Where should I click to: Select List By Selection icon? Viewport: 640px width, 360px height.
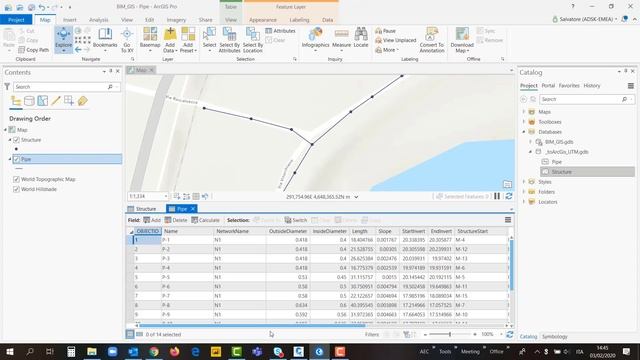[42, 101]
